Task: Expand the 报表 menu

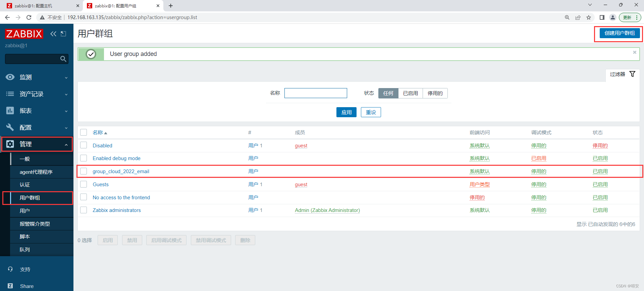Action: pos(37,111)
